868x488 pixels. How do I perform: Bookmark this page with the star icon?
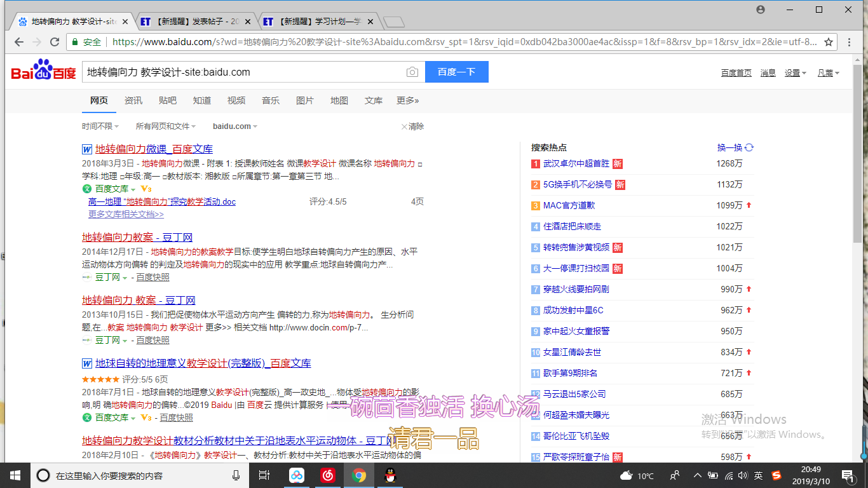point(829,42)
